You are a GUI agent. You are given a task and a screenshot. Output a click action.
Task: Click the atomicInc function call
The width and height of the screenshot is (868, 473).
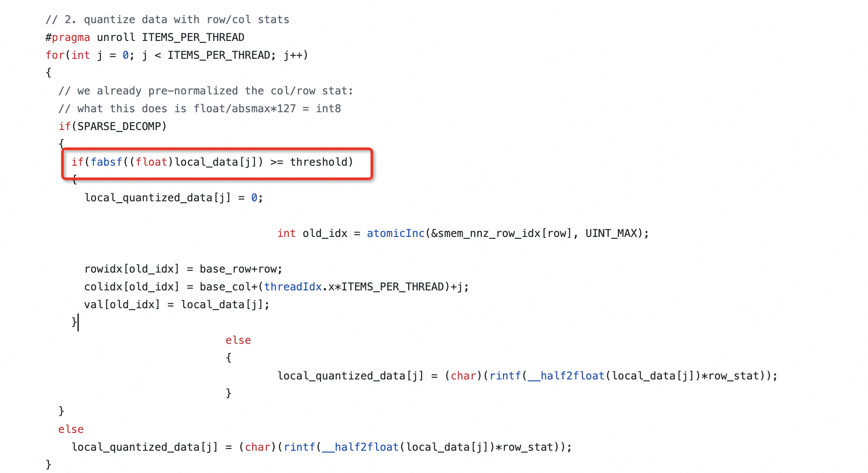[x=395, y=233]
